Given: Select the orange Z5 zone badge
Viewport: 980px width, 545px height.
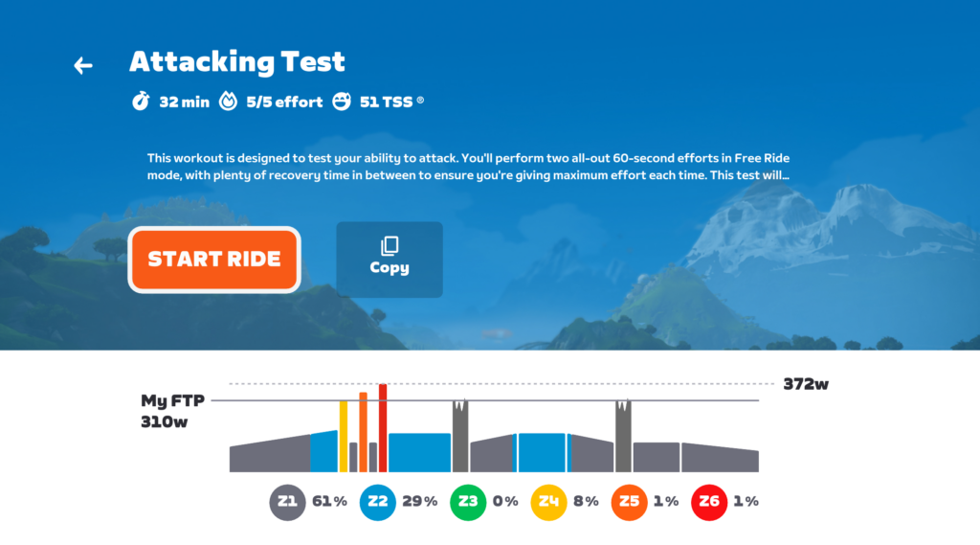Looking at the screenshot, I should pos(629,502).
